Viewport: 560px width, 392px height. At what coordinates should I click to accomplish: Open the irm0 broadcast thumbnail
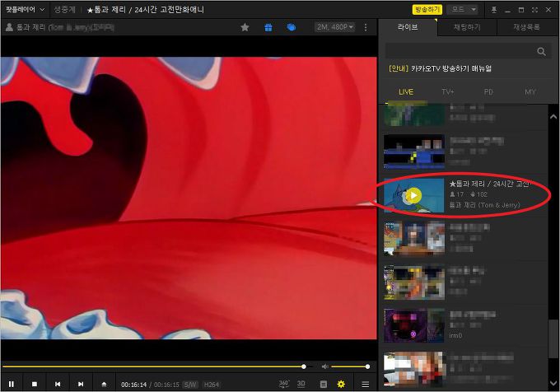pos(414,325)
